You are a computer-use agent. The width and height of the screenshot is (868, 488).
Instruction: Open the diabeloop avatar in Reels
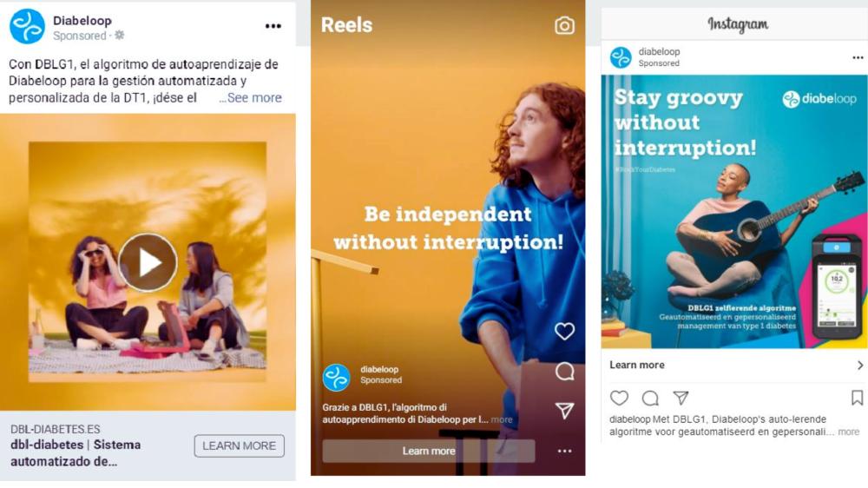coord(336,377)
